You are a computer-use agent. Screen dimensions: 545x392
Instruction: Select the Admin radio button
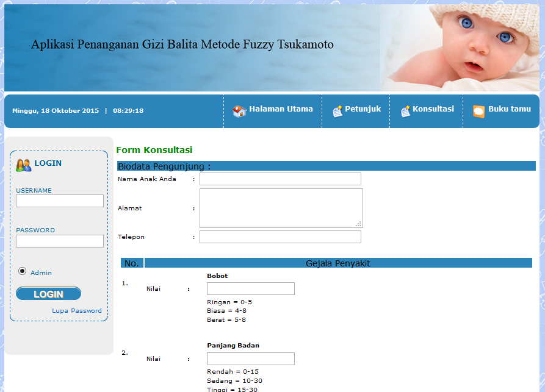click(x=22, y=271)
